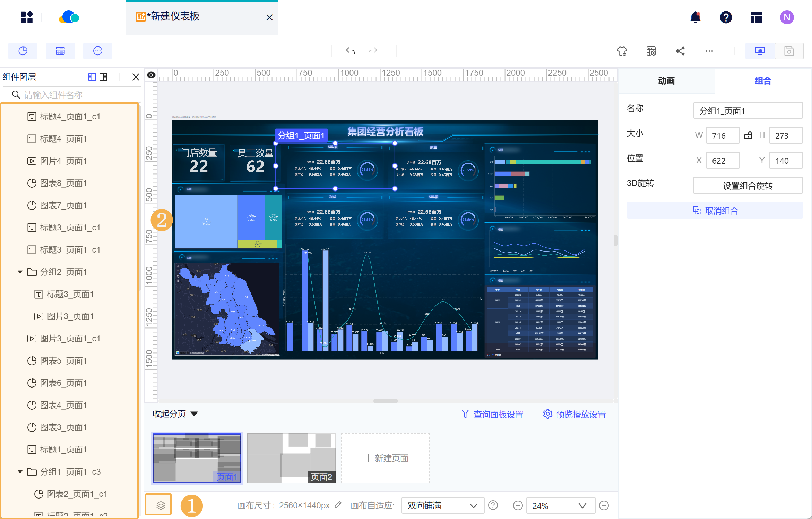812x519 pixels.
Task: Toggle the eye visibility icon by ruler
Action: coord(151,75)
